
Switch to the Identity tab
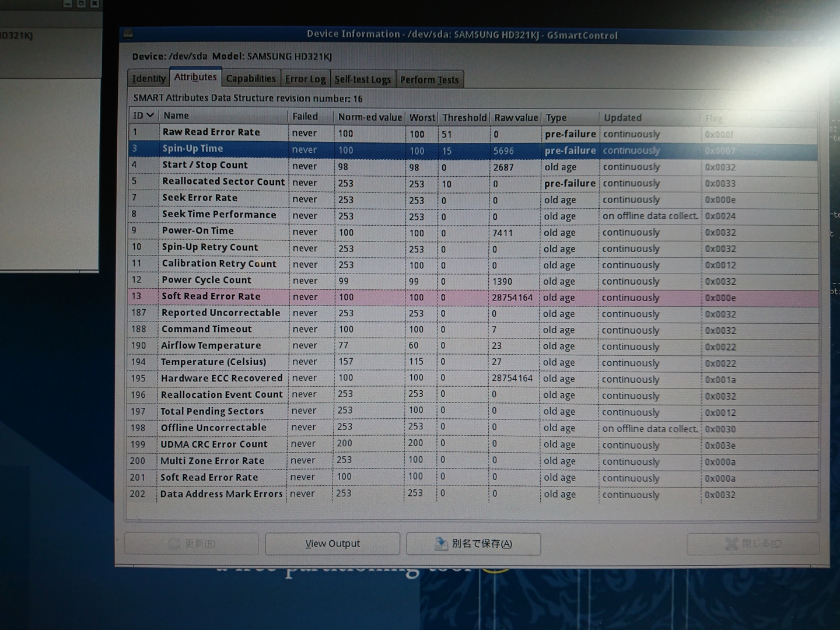(x=149, y=79)
